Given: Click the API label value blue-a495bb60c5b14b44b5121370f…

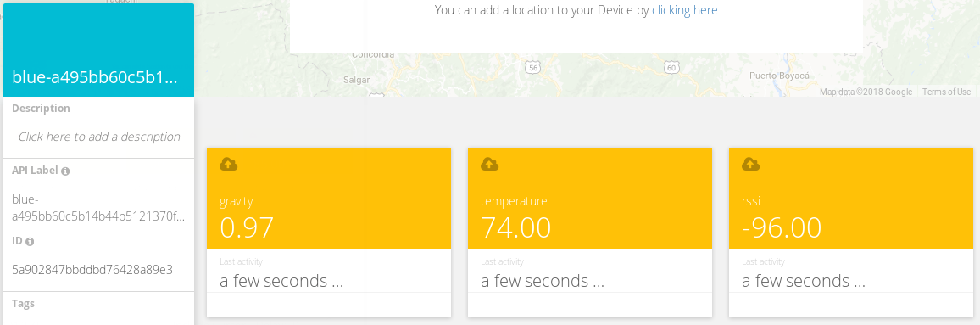Looking at the screenshot, I should click(98, 208).
